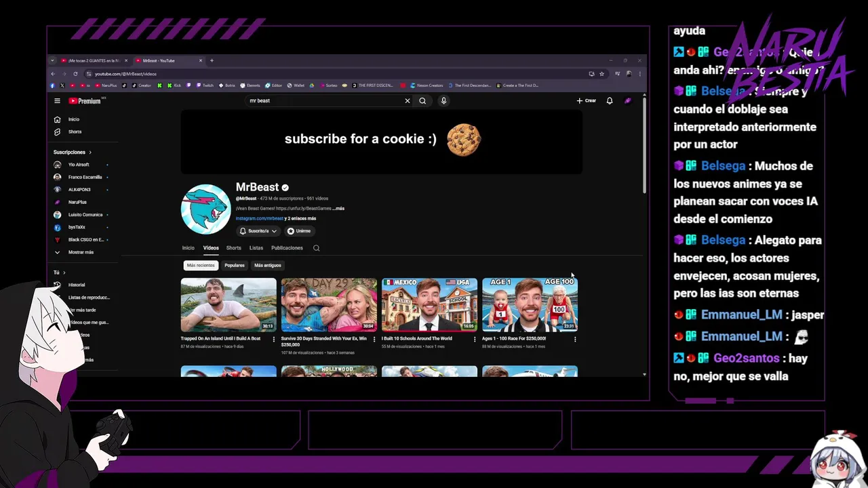Open the X (Twitter) bookmark icon
The image size is (868, 488).
tap(62, 85)
